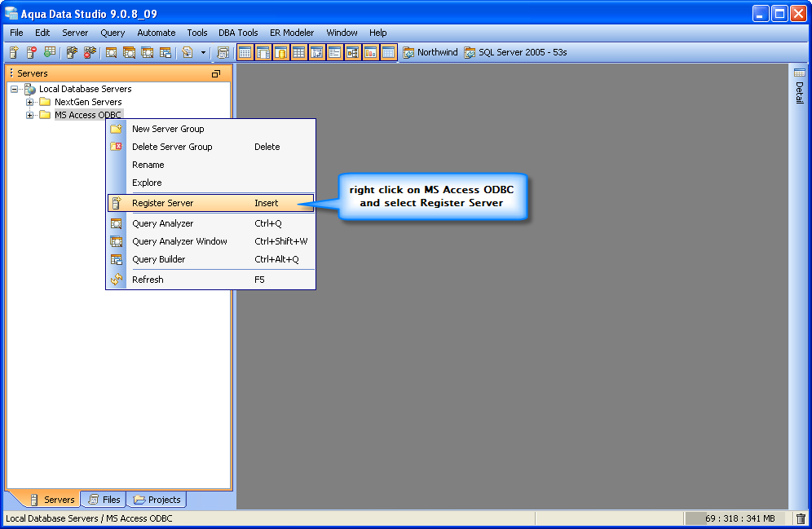The width and height of the screenshot is (812, 529).
Task: Click the Query Builder toolbar icon beside the magnifier icons
Action: coord(165,52)
